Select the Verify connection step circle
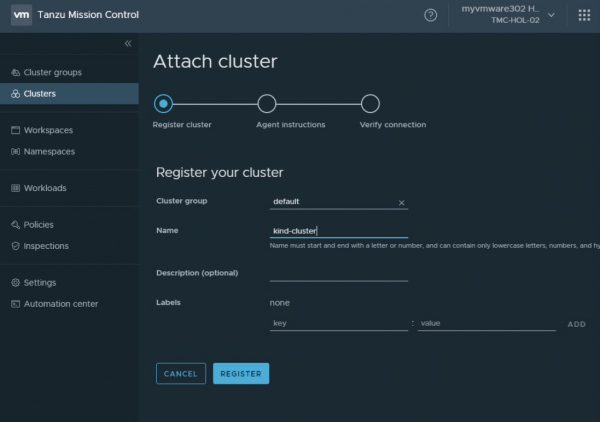The height and width of the screenshot is (422, 600). tap(370, 104)
